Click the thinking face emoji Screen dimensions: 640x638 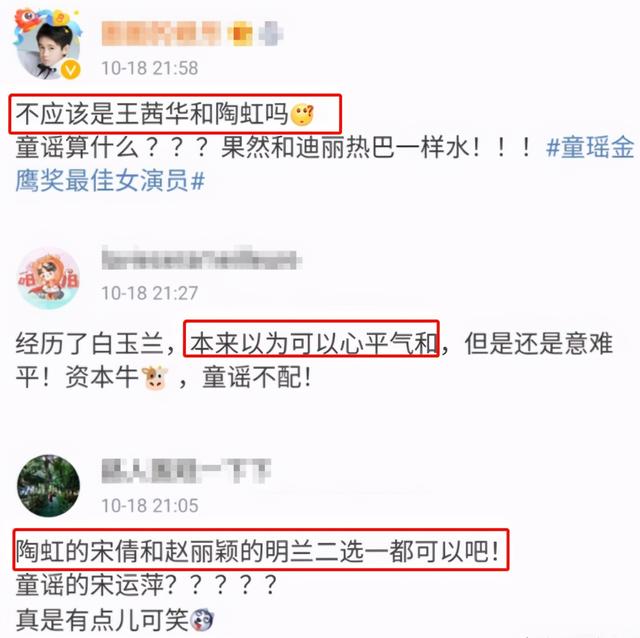tap(302, 115)
